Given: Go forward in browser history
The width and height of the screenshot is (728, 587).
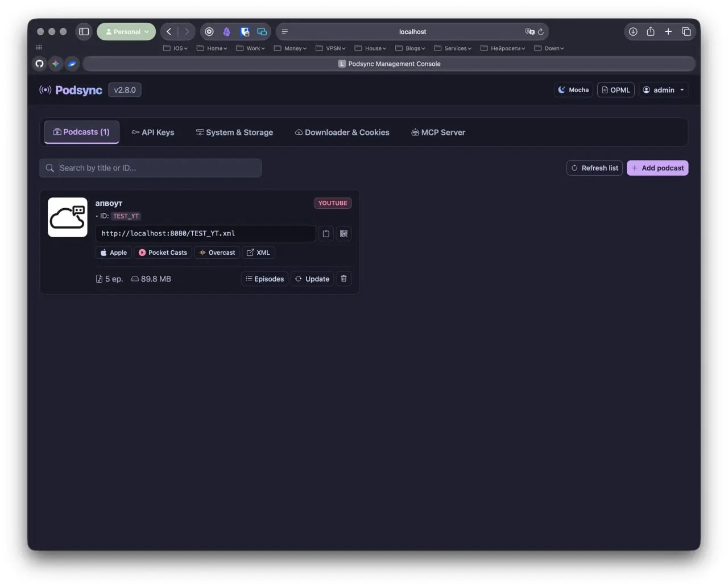Looking at the screenshot, I should pos(187,32).
